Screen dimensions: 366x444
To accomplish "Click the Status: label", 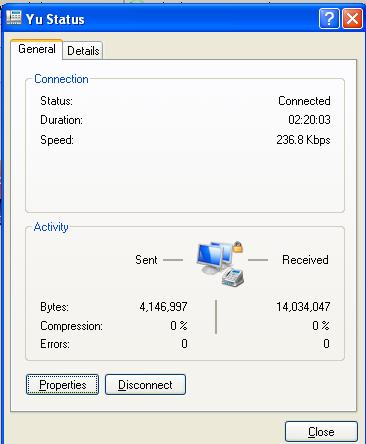I will 56,101.
